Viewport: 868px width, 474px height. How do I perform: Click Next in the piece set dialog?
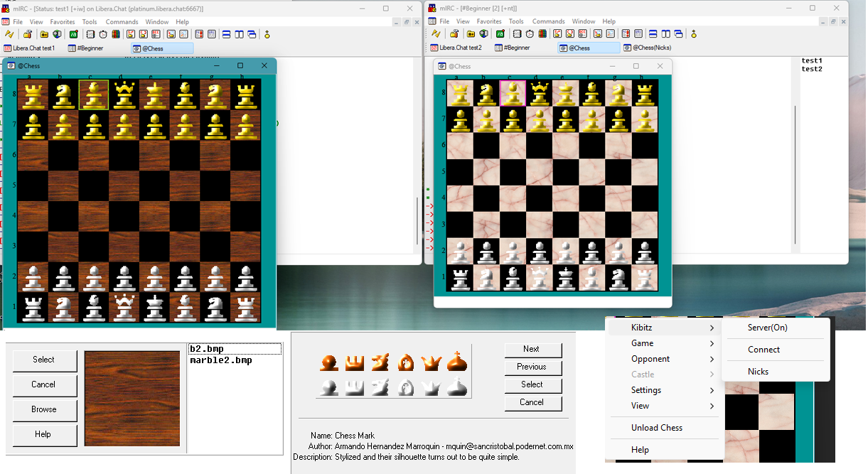click(532, 349)
